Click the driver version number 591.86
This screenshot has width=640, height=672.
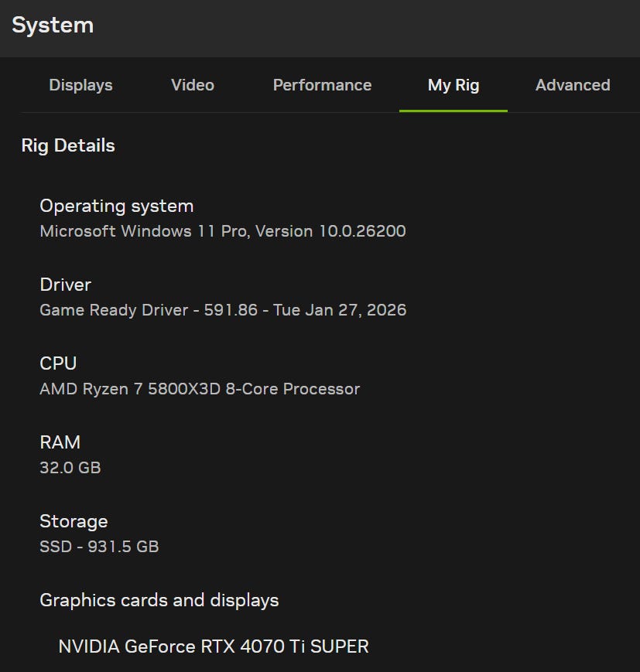point(231,310)
